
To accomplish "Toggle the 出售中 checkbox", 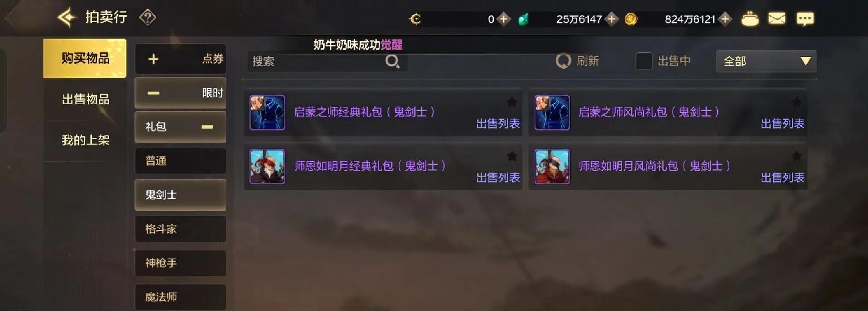I will (643, 61).
